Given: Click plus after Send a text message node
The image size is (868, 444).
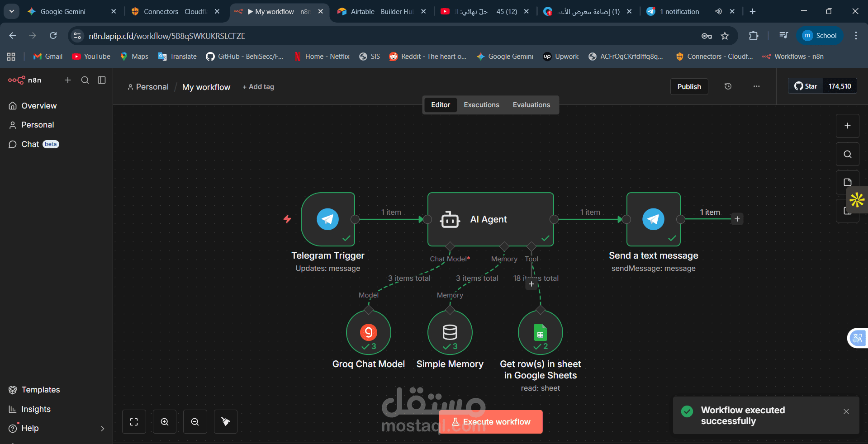Looking at the screenshot, I should tap(737, 219).
